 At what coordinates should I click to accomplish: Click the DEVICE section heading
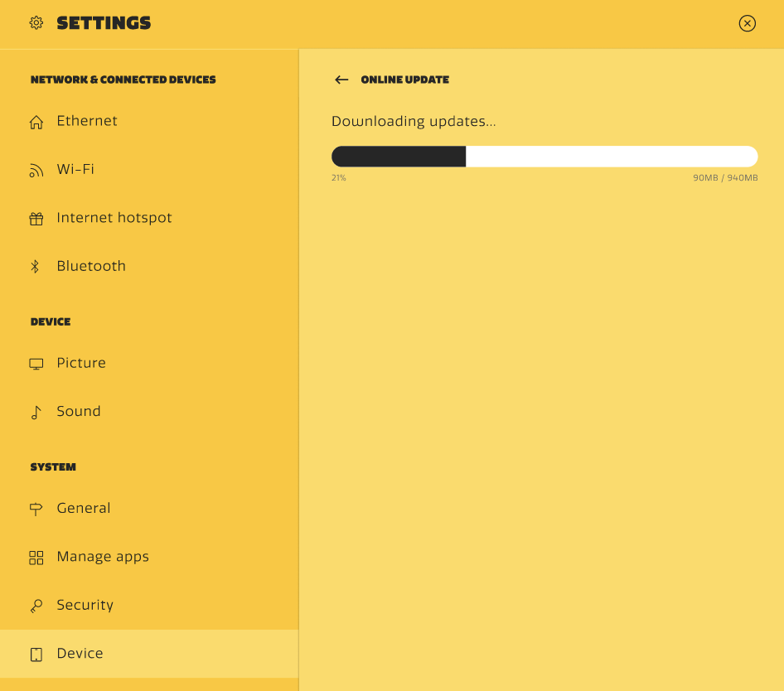point(51,321)
